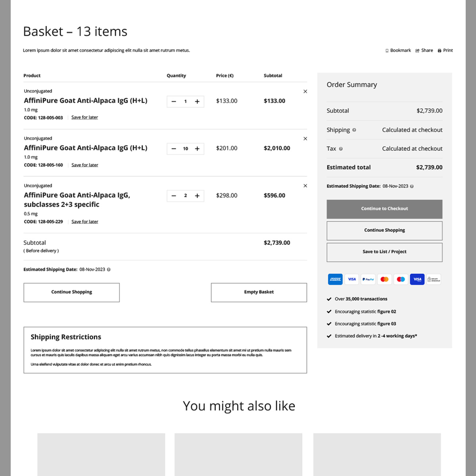Screen dimensions: 476x476
Task: Click quantity field showing 10
Action: (185, 149)
